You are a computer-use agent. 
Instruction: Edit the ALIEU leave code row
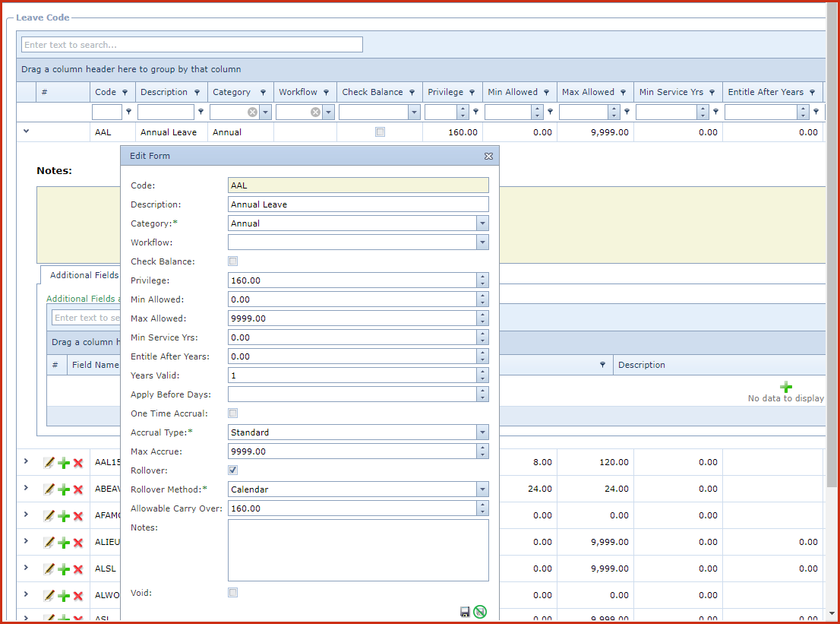(49, 543)
